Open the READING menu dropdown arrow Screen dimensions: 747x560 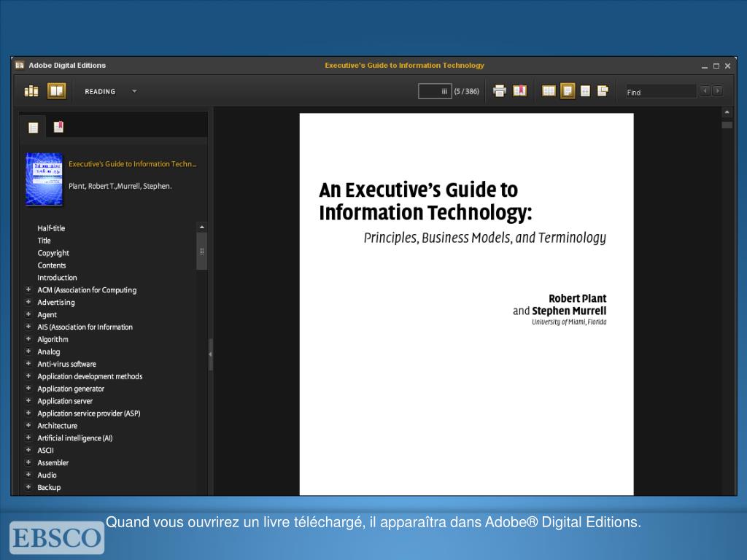coord(134,91)
